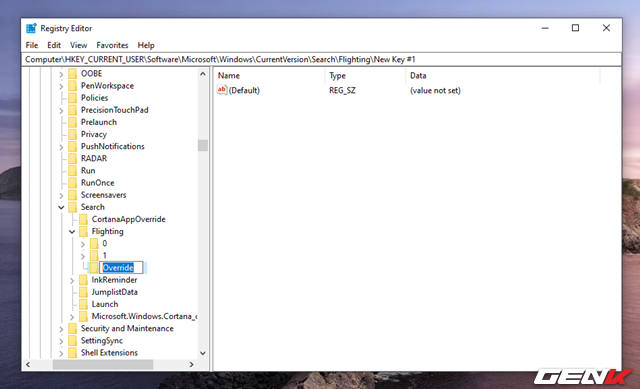
Task: Click the horizontal scrollbar thumb in tree
Action: click(x=103, y=365)
